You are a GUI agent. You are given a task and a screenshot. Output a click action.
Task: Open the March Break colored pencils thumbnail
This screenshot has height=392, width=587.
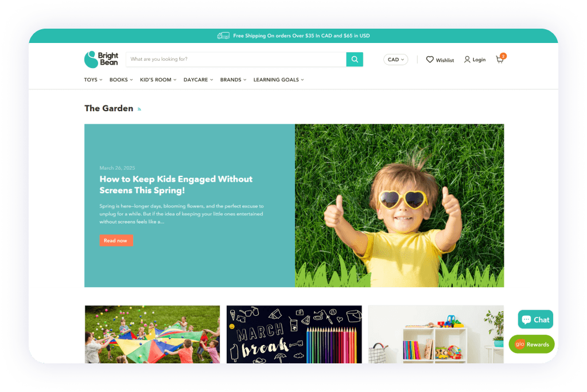click(x=294, y=334)
